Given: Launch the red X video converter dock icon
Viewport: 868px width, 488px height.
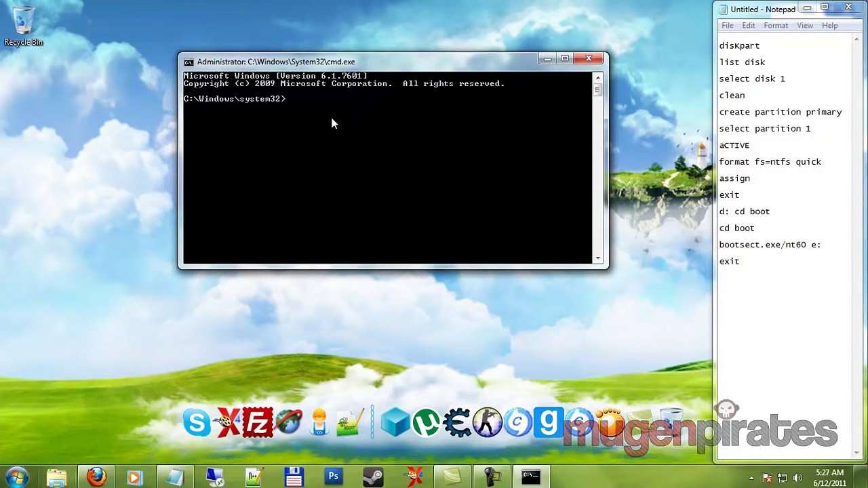Looking at the screenshot, I should click(x=228, y=423).
